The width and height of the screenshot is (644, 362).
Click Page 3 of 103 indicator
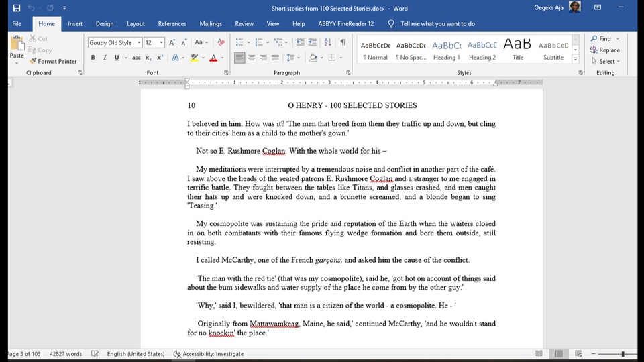24,354
